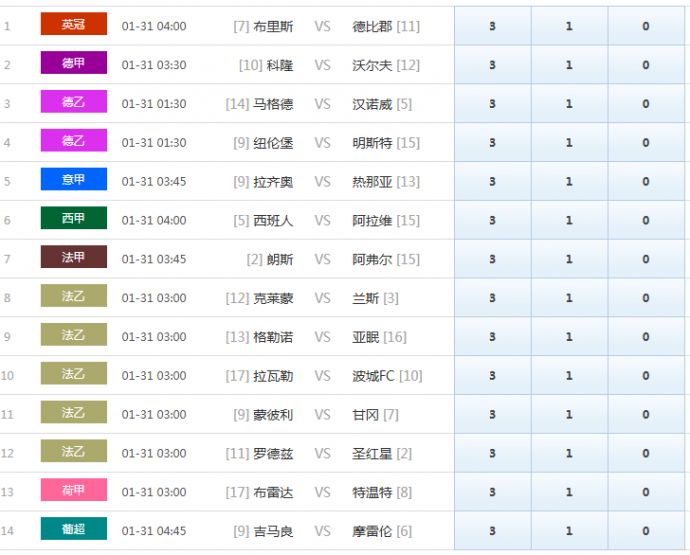Choose 1 for 西班人 vs 阿拉维 match
Image resolution: width=690 pixels, height=555 pixels.
(569, 220)
